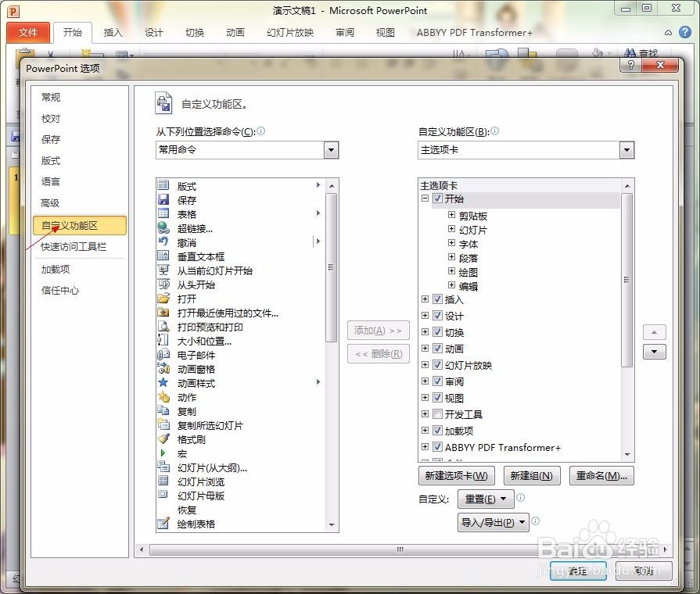Uncheck the 幻灯片放映 checkbox
Screen dimensions: 700x594
point(437,365)
